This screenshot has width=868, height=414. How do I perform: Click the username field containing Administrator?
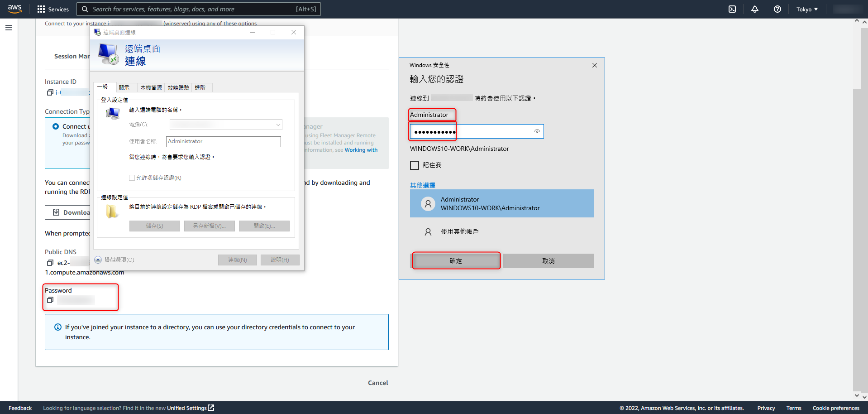point(224,142)
